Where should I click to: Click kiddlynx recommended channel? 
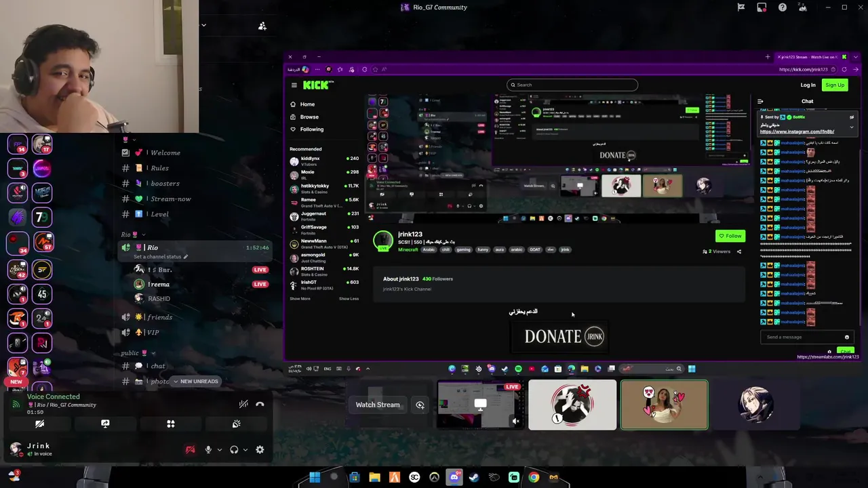click(325, 161)
